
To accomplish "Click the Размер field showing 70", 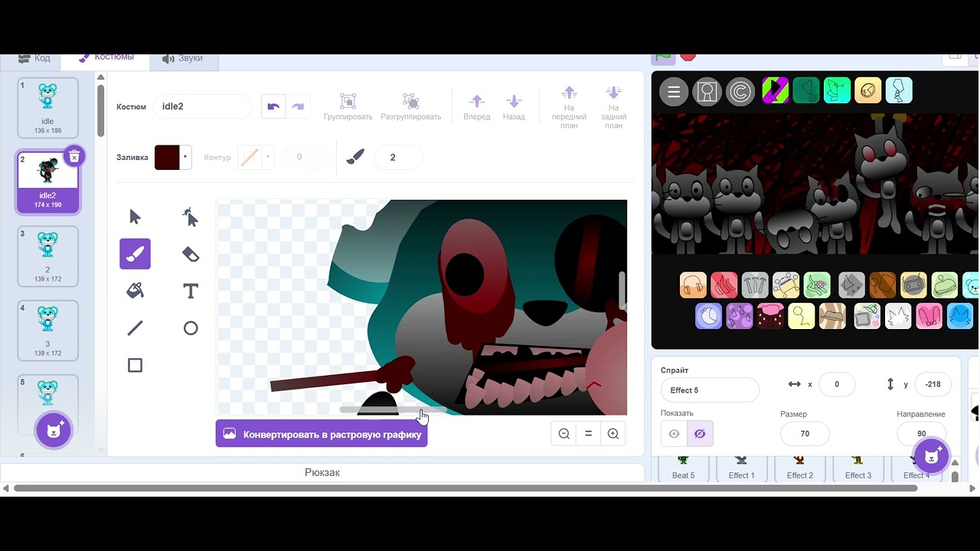I will pos(804,434).
